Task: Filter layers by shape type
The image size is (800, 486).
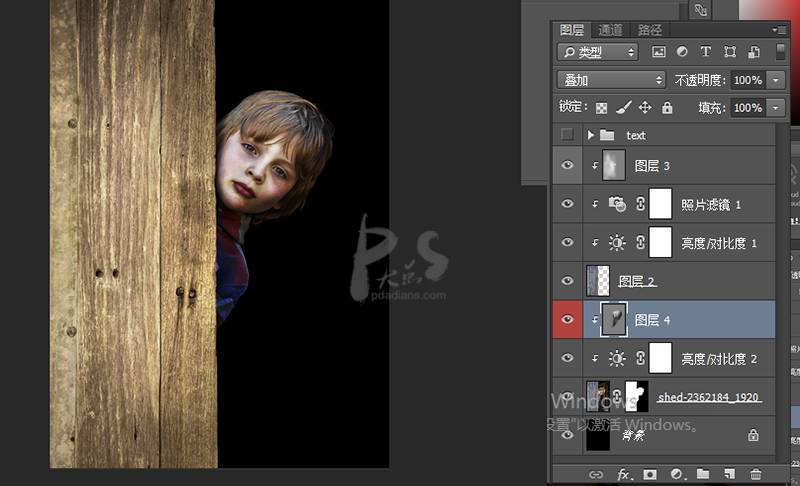Action: [x=730, y=52]
